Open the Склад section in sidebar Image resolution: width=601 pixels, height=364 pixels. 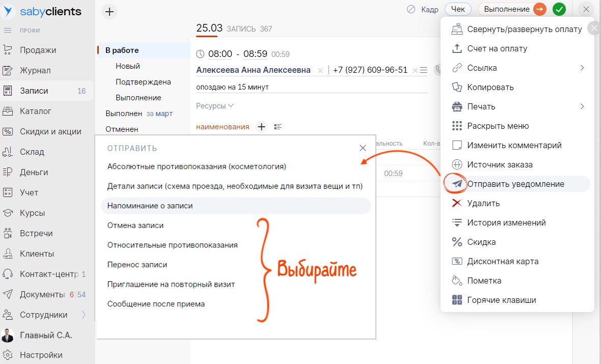pos(32,152)
